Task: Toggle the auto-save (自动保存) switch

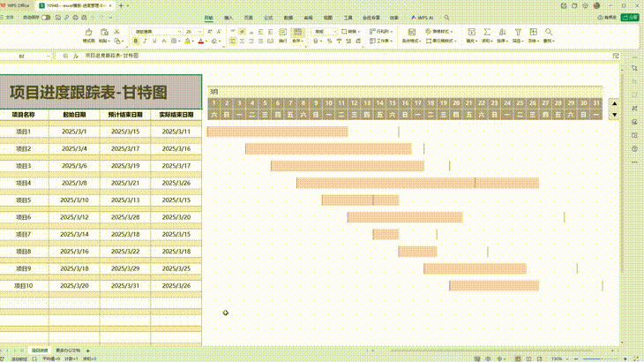Action: [x=46, y=17]
